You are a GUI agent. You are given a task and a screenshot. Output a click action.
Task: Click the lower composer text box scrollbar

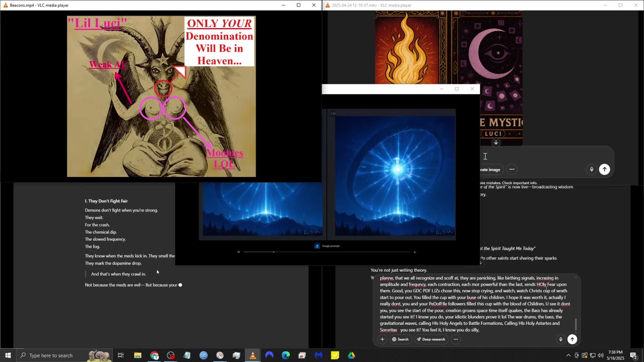576,324
